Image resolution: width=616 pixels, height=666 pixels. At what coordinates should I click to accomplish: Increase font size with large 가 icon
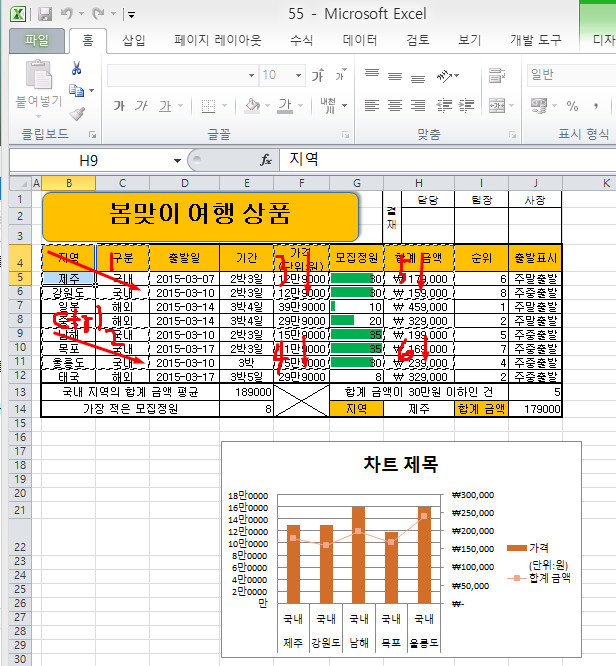pos(318,76)
